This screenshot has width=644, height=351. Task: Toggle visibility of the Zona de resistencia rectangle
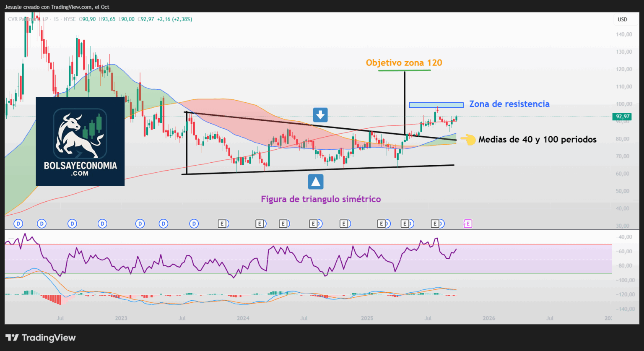[436, 104]
